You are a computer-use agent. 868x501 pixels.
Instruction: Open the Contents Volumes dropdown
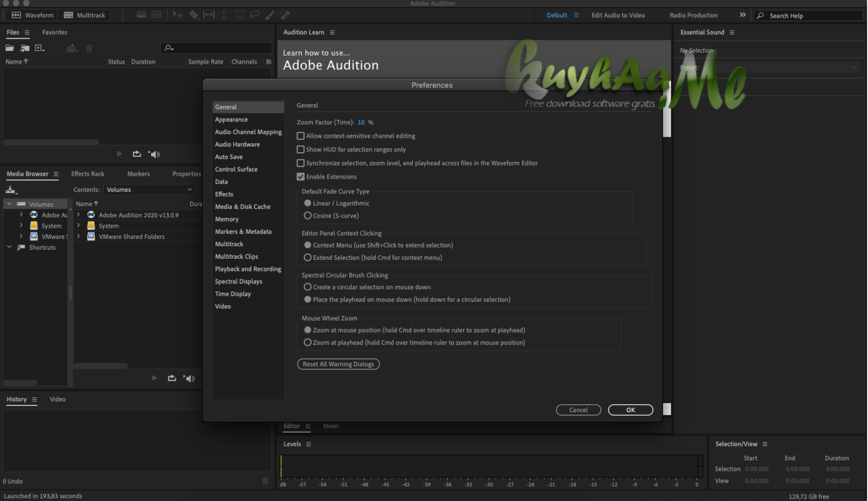149,190
